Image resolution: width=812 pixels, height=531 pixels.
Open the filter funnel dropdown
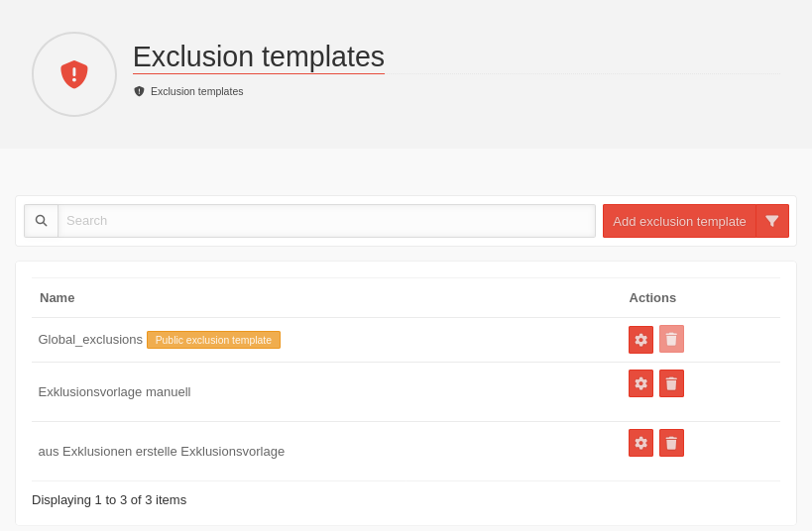click(772, 221)
